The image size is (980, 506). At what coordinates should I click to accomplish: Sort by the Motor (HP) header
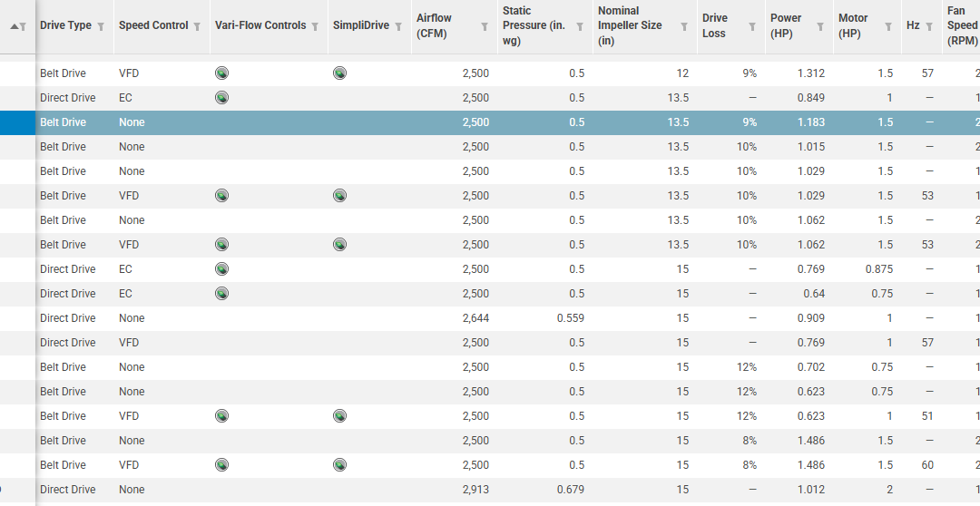coord(853,25)
